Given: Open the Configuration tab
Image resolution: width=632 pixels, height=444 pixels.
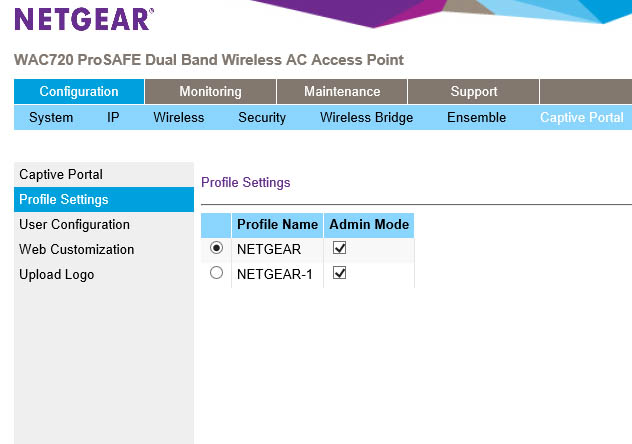Looking at the screenshot, I should tap(79, 91).
